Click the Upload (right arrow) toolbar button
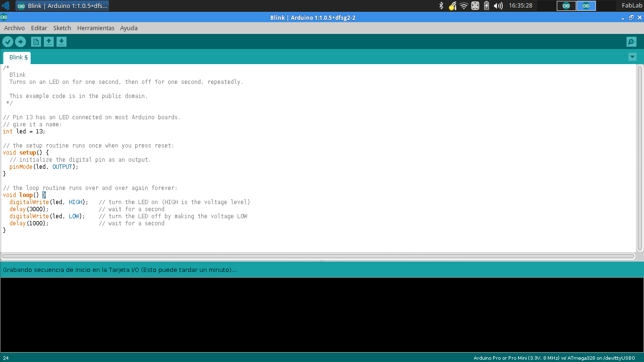Image resolution: width=644 pixels, height=362 pixels. point(20,42)
